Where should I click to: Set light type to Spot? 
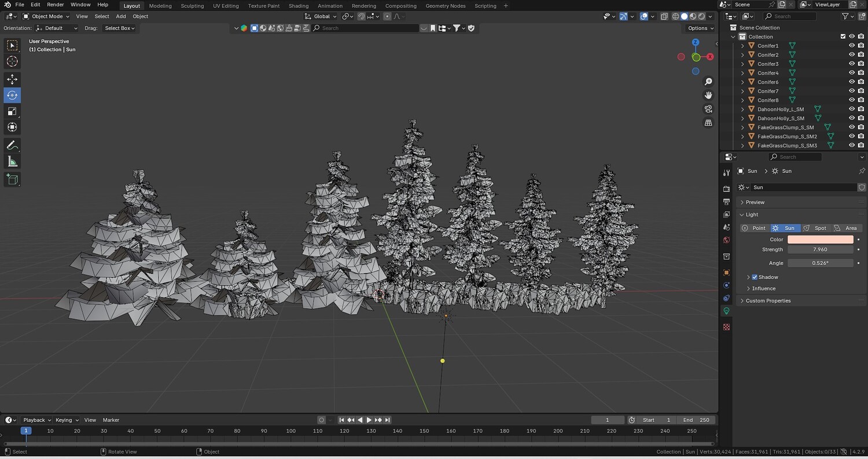coord(816,228)
